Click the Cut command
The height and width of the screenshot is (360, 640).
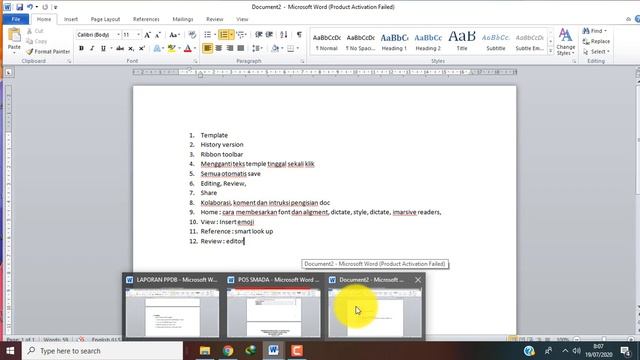(35, 31)
